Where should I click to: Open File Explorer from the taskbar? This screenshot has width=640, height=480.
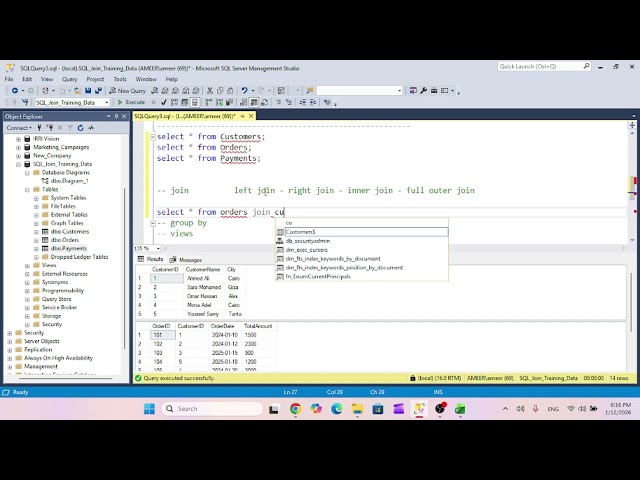click(357, 409)
